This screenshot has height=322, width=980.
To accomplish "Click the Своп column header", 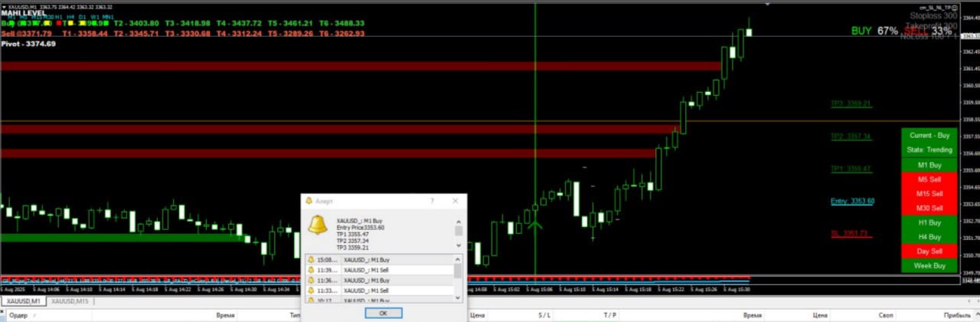I will (886, 315).
